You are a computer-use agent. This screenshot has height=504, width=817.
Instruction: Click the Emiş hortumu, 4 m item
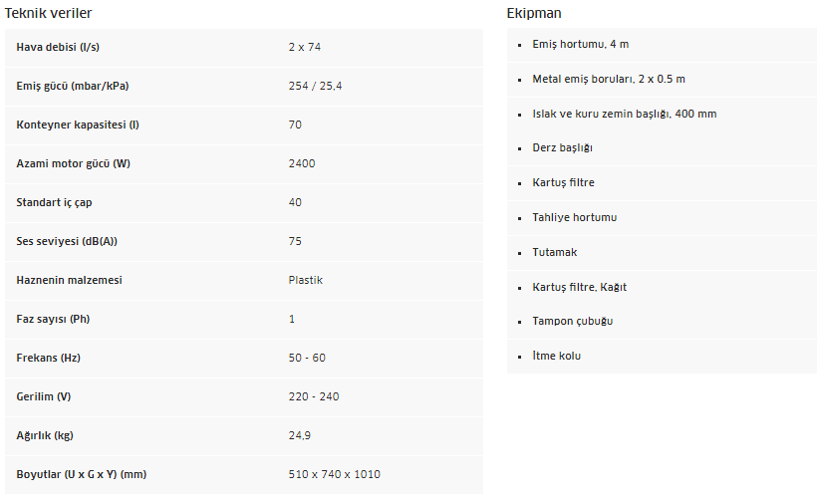tap(581, 44)
